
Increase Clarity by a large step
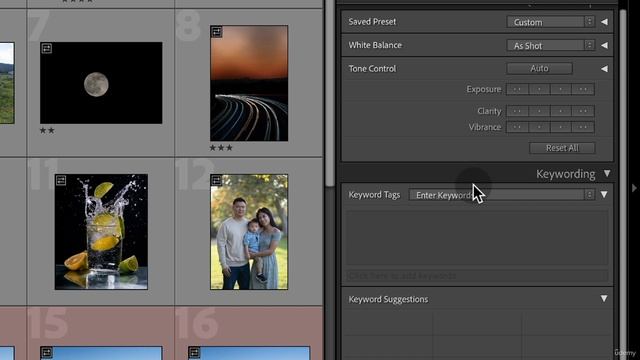click(x=583, y=111)
